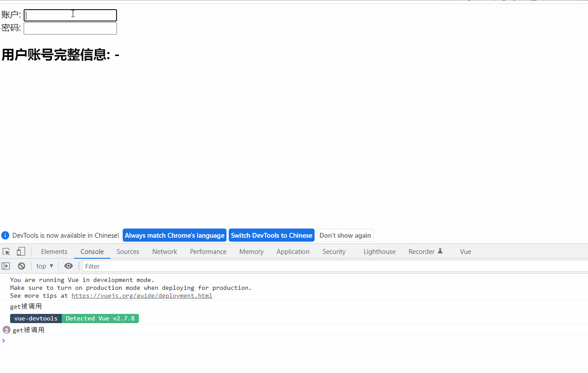588x373 pixels.
Task: Focus the 账户 account input field
Action: click(x=70, y=15)
